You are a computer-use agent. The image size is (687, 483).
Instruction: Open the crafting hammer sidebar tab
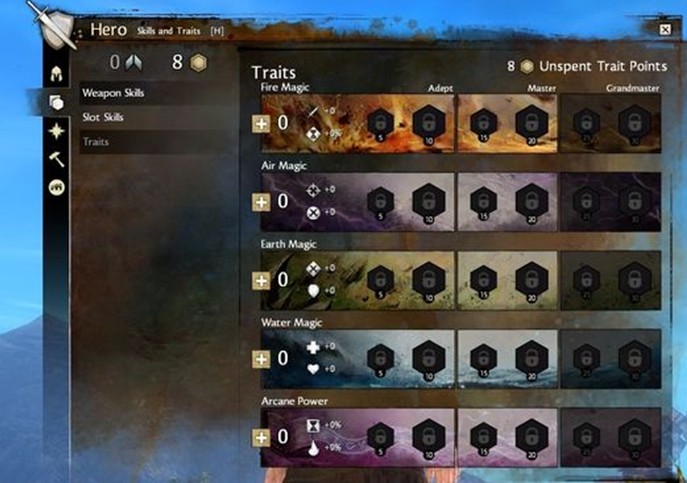point(57,159)
